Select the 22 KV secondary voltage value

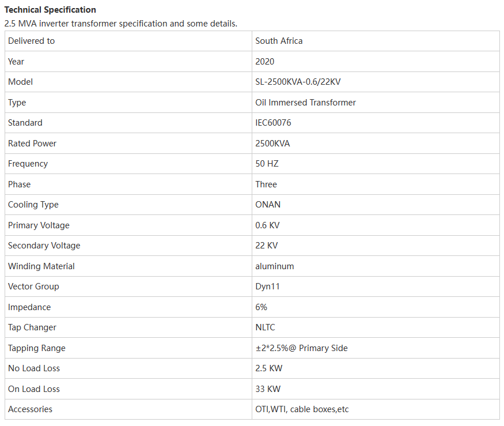pos(266,245)
